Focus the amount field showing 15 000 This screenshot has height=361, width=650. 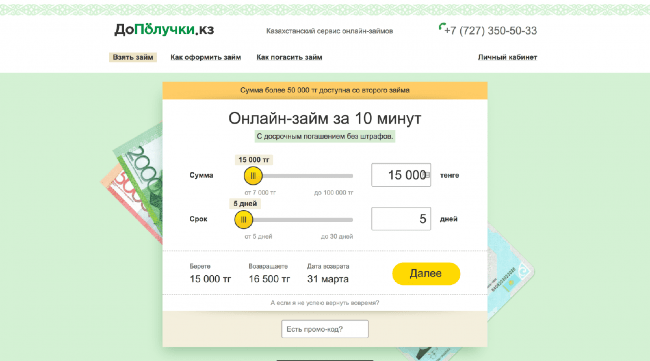pyautogui.click(x=401, y=175)
